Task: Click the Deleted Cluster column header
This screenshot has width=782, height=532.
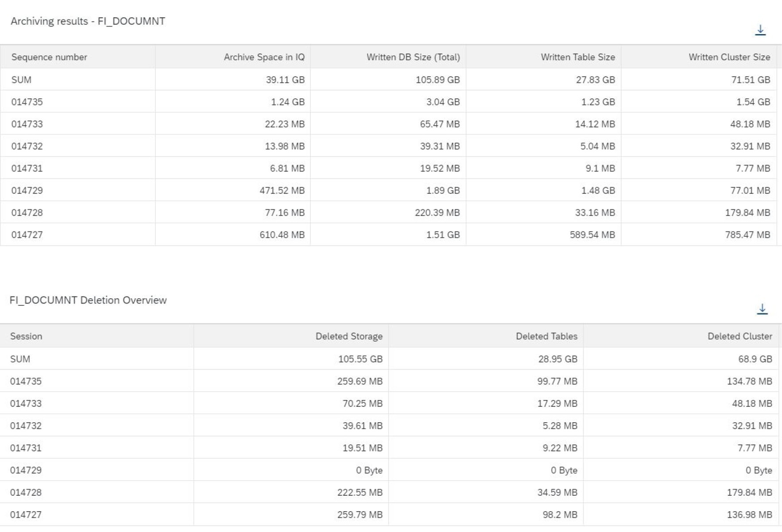Action: (739, 336)
